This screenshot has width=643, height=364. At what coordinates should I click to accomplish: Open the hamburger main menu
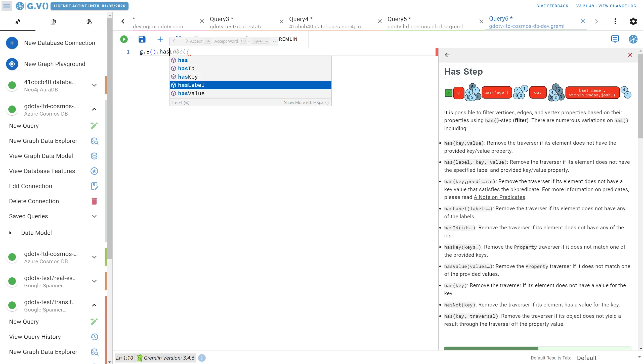click(7, 6)
